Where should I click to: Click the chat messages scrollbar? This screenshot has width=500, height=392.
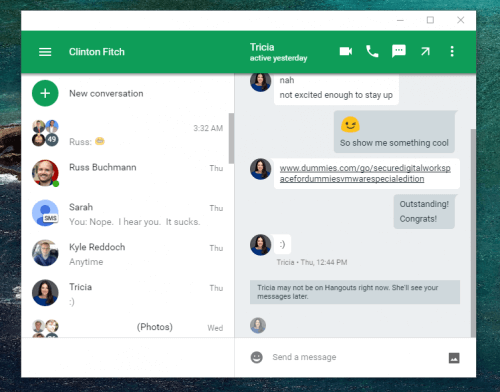(473, 233)
